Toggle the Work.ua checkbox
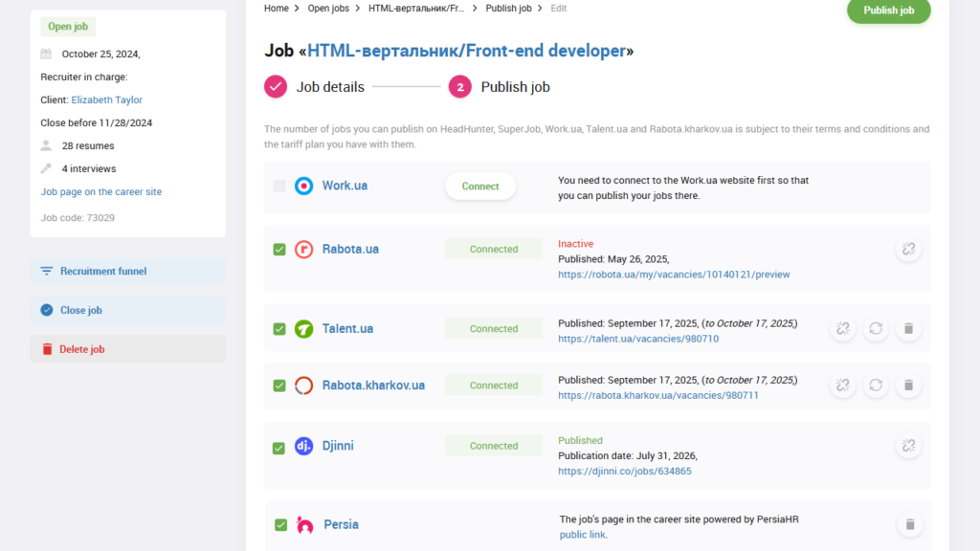Screen dimensions: 980x551 point(279,186)
